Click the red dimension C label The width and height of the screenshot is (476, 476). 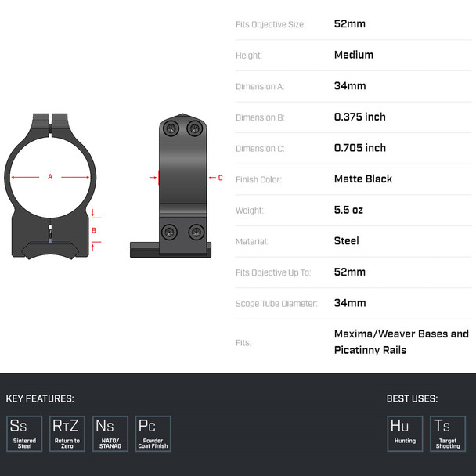point(221,178)
